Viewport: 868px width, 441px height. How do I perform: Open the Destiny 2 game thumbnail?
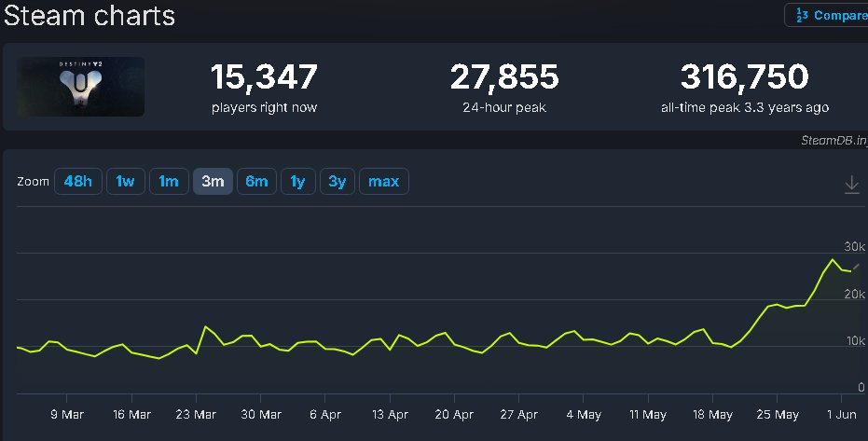pos(81,87)
